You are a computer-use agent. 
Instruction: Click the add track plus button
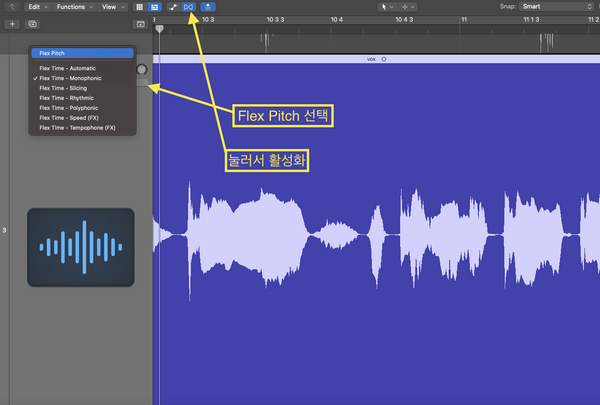coord(13,23)
